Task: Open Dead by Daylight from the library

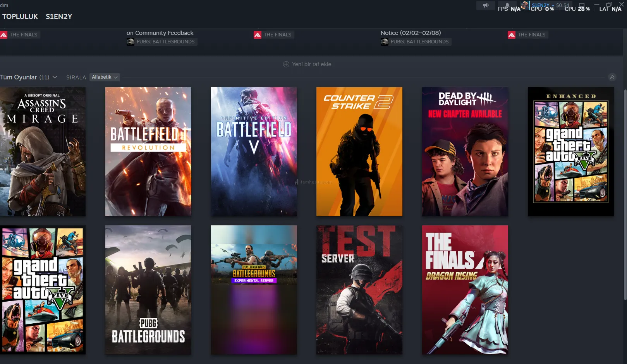Action: 465,151
